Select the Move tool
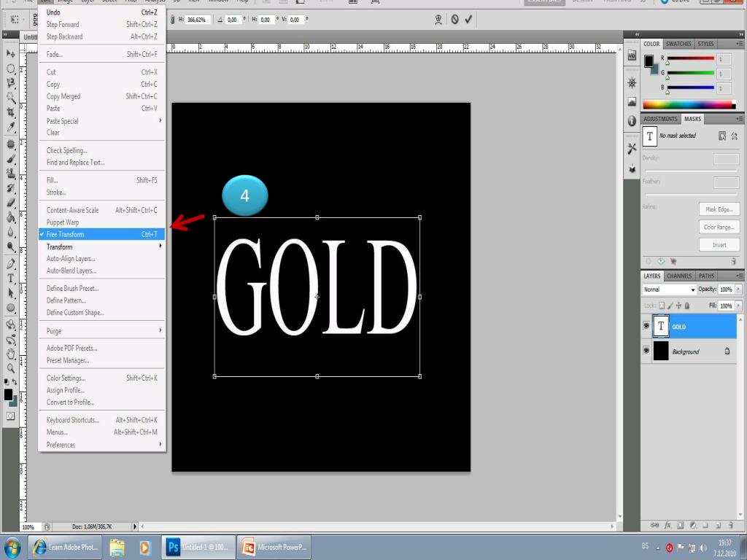747x560 pixels. [10, 53]
